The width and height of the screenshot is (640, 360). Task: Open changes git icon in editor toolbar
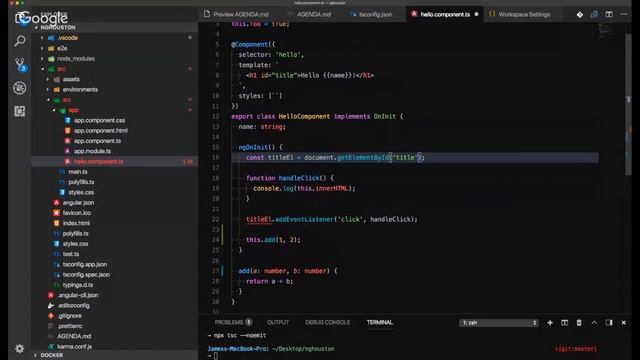(x=580, y=14)
